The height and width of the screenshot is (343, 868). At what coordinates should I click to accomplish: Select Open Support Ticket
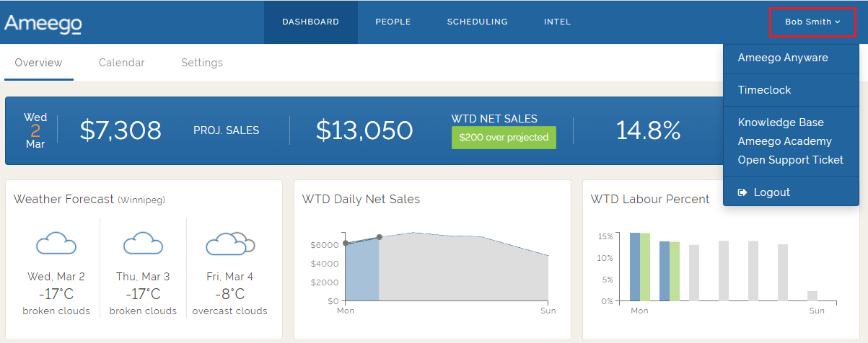tap(790, 160)
